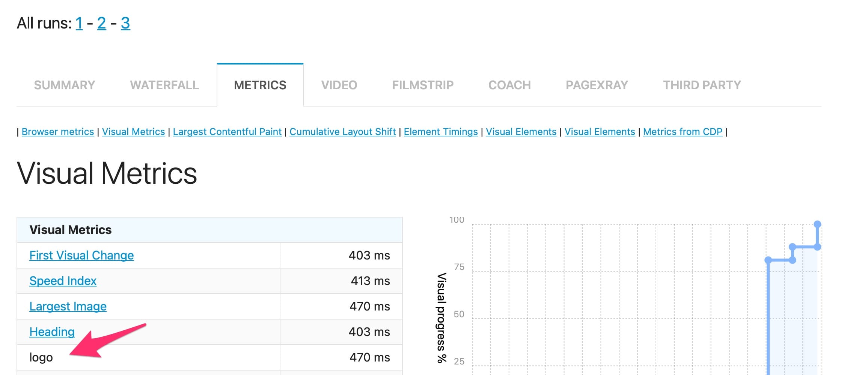Go to Largest Contentful Paint link

point(227,132)
